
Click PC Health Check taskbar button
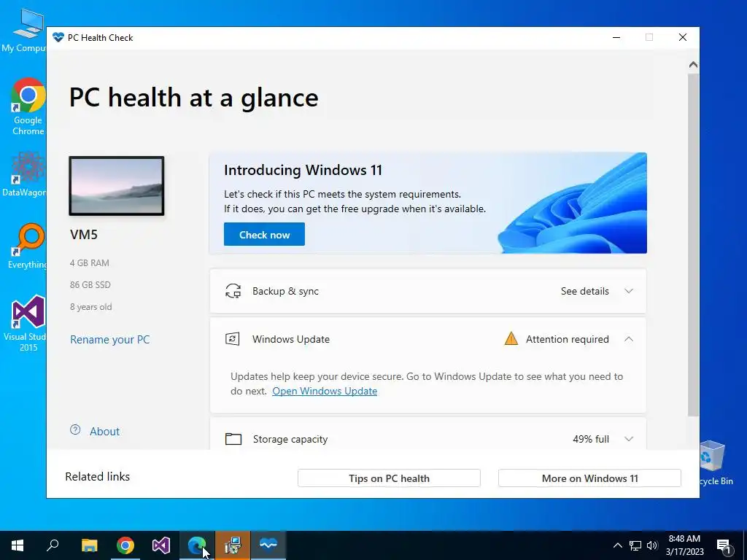click(268, 545)
